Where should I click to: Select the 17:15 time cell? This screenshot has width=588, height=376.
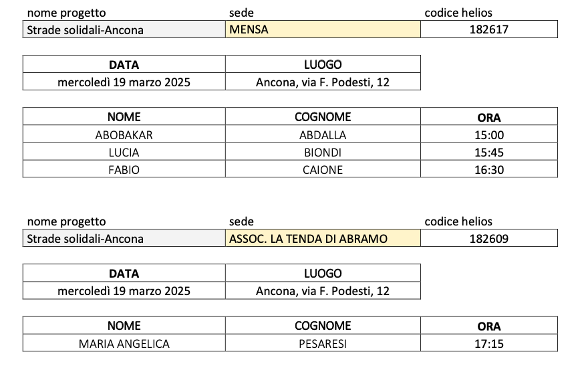(489, 343)
